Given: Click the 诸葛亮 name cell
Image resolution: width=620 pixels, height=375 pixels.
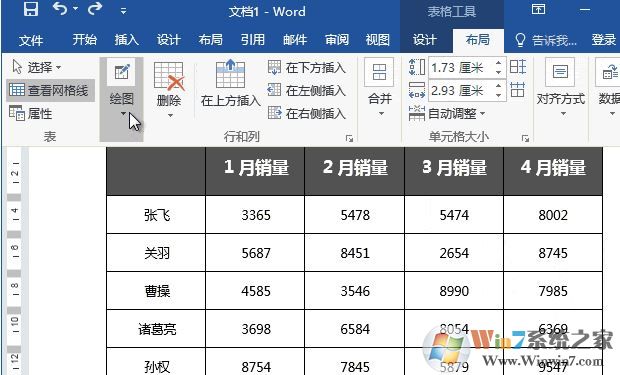Looking at the screenshot, I should 156,329.
